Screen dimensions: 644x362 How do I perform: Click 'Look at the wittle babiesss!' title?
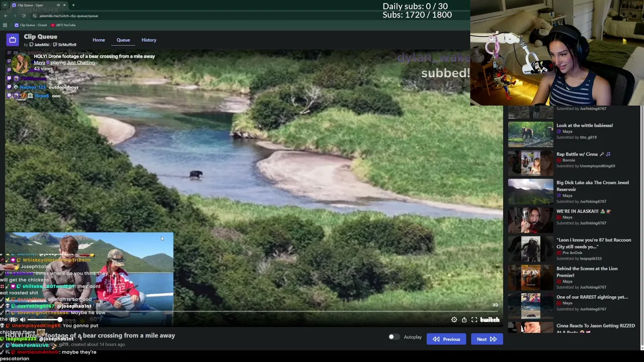click(585, 125)
